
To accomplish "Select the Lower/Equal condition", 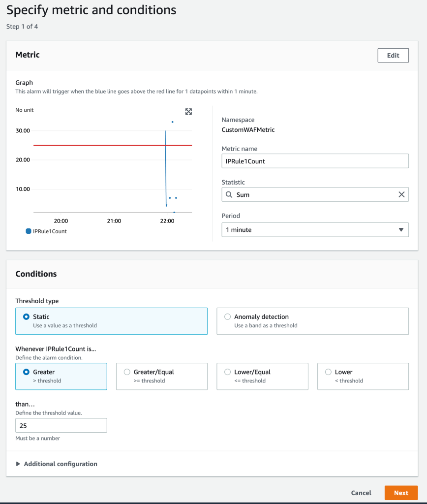I will pos(228,372).
